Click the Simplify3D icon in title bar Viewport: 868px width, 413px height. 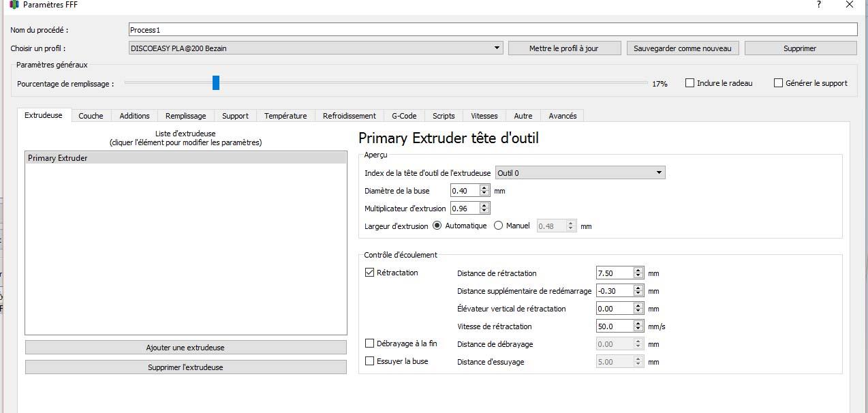(x=14, y=5)
